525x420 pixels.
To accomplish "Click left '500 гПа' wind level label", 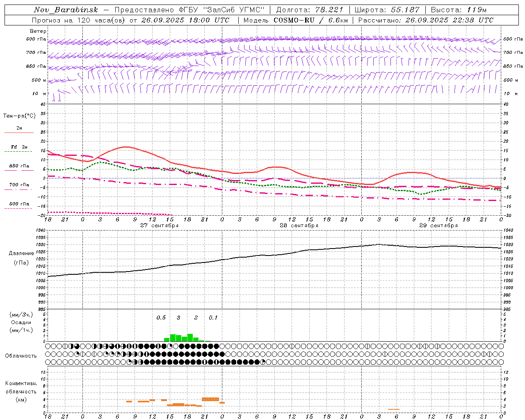I will [36, 39].
